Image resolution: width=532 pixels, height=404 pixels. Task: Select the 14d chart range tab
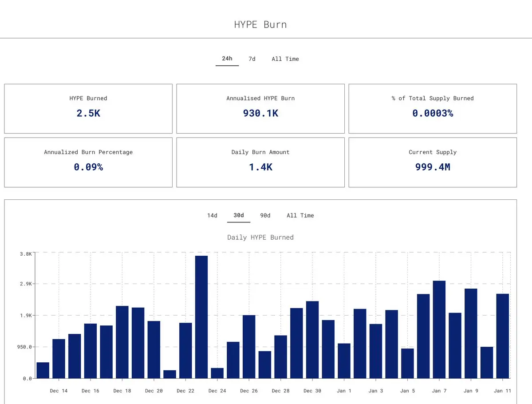(x=212, y=216)
